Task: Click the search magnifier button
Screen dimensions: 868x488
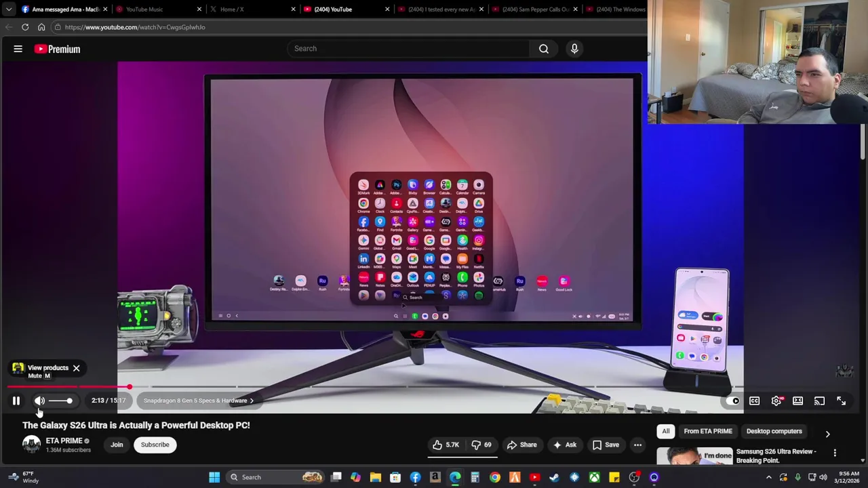Action: (x=544, y=48)
